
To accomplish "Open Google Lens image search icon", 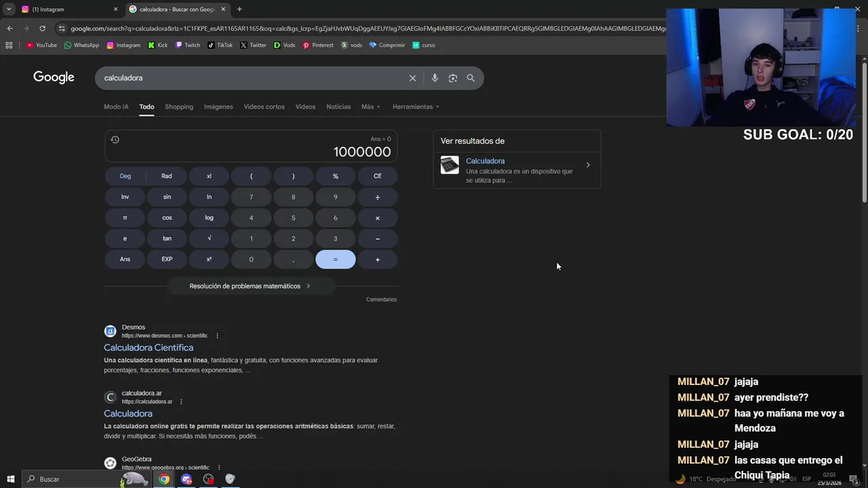I will coord(453,78).
